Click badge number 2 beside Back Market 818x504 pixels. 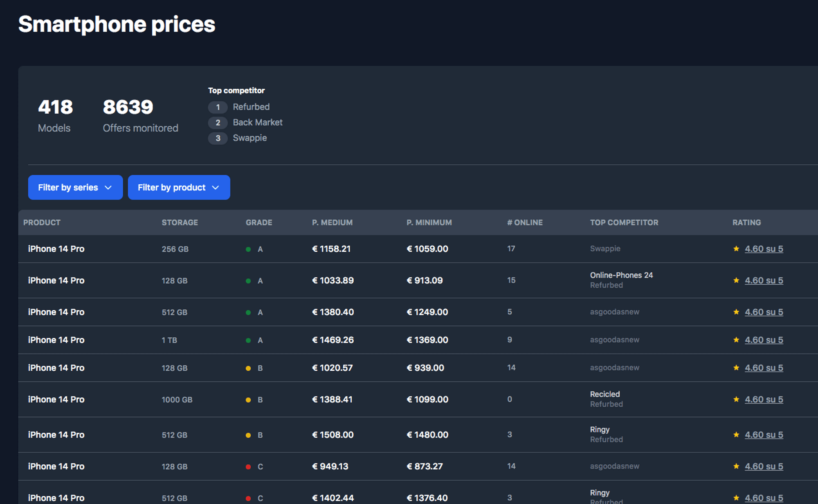click(x=218, y=123)
